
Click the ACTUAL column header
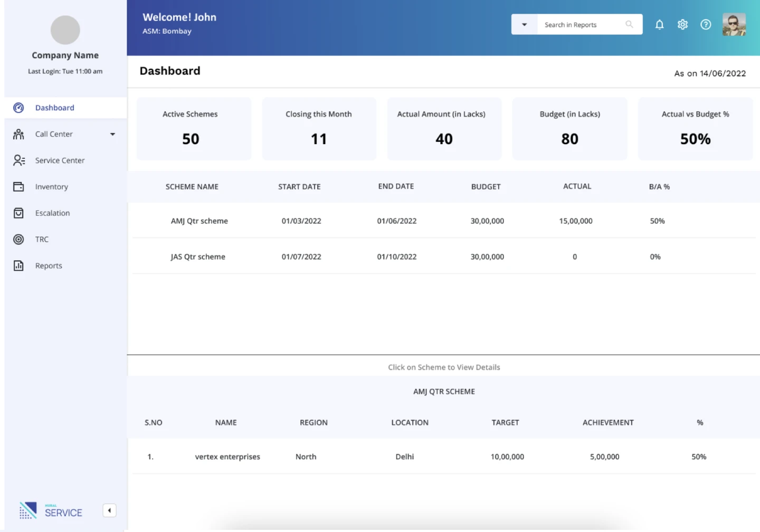(x=577, y=186)
